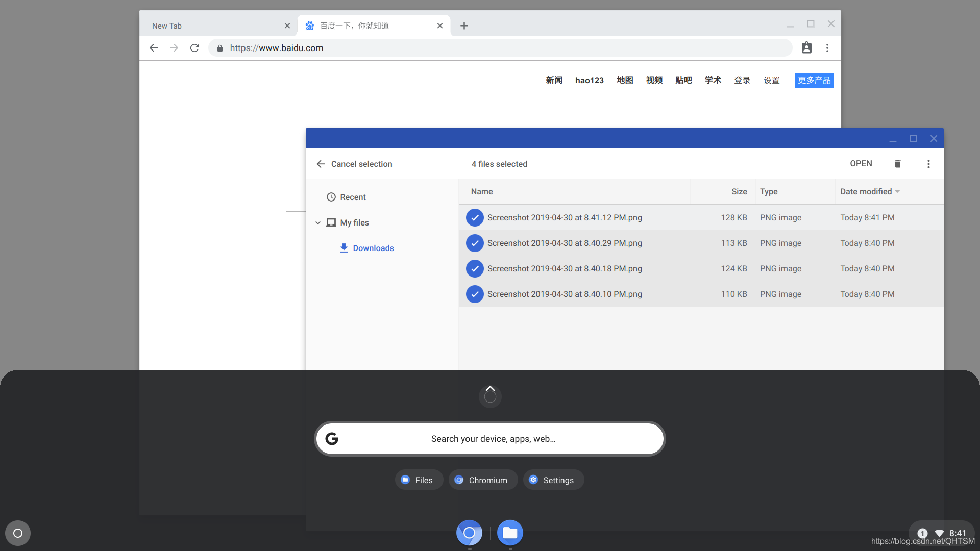Screen dimensions: 980x551
Task: Click hao123 link on Baidu page
Action: [x=589, y=81]
